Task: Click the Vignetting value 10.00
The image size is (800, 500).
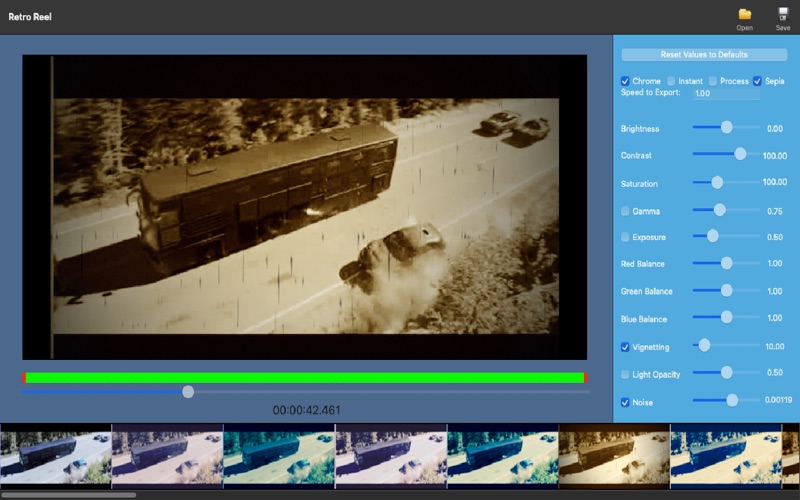Action: [x=774, y=347]
